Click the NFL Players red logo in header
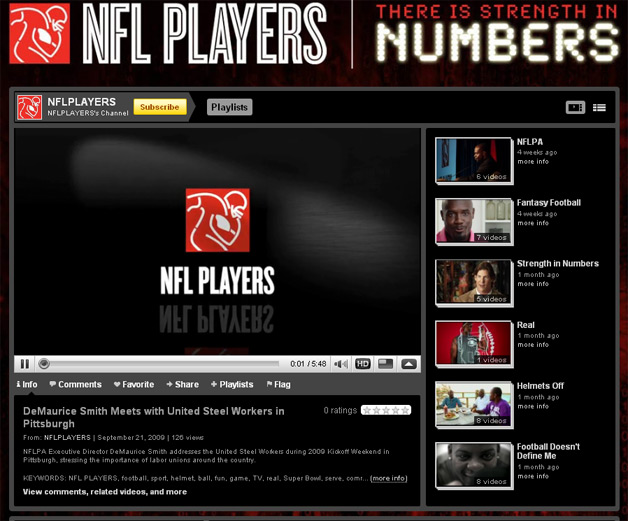 [x=40, y=34]
